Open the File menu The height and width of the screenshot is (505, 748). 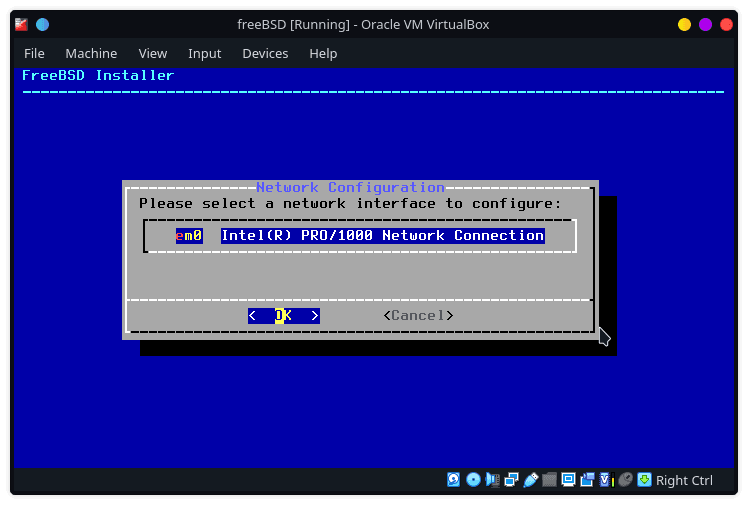(x=34, y=53)
